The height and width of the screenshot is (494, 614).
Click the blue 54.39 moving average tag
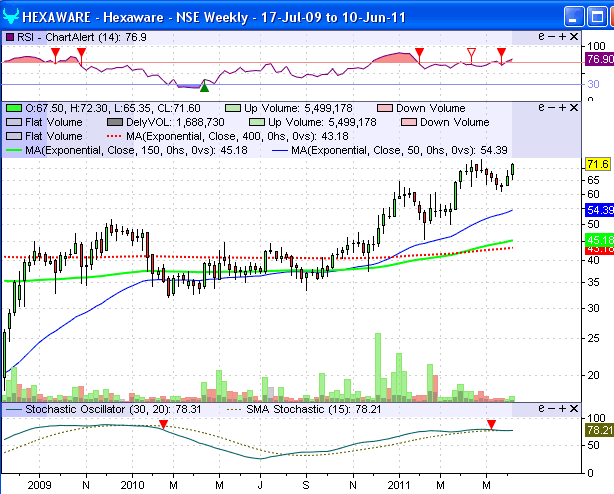[600, 210]
